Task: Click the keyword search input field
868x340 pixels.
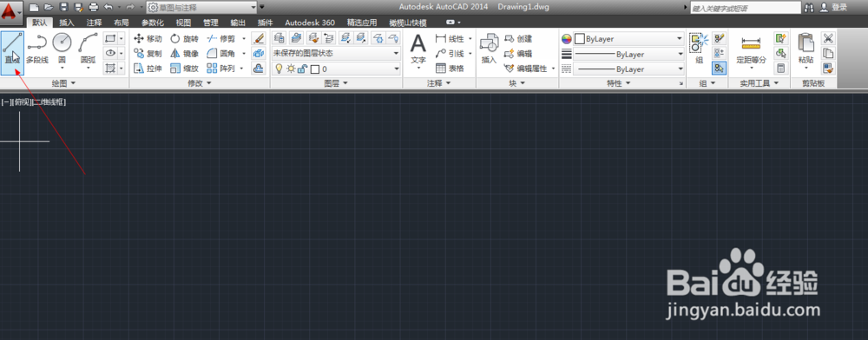Action: (745, 8)
